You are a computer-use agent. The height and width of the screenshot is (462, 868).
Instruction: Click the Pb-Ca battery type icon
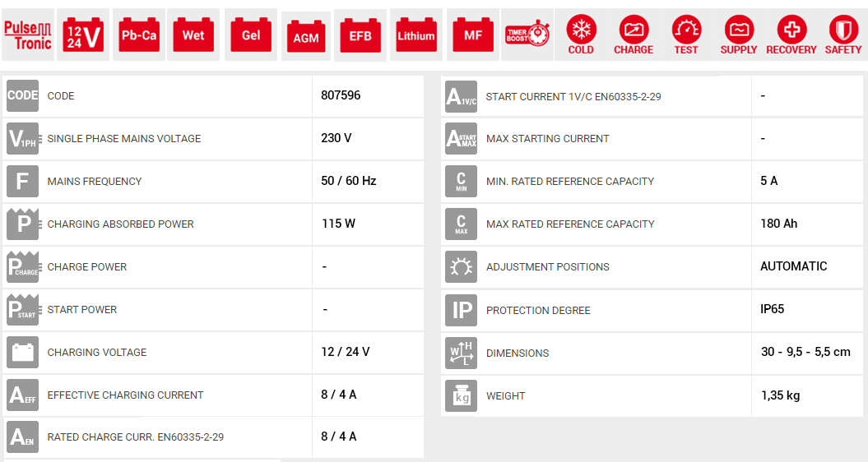(138, 35)
